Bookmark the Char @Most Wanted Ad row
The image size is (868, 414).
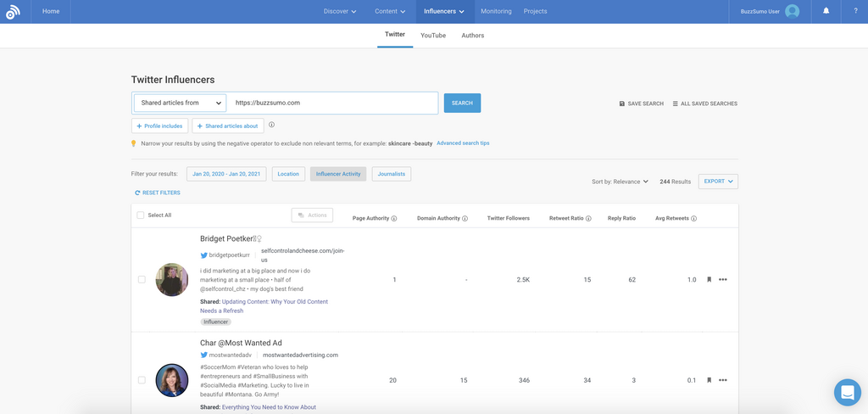pyautogui.click(x=709, y=380)
